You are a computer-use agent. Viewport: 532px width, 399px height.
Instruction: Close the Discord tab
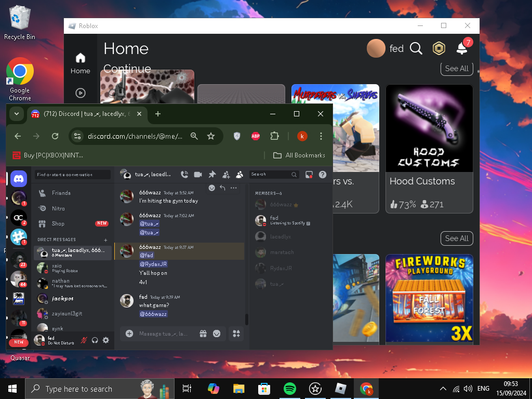[139, 114]
